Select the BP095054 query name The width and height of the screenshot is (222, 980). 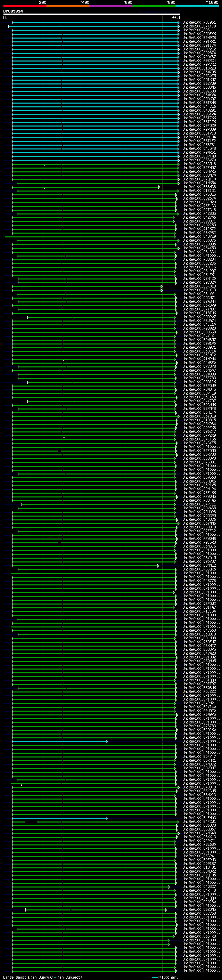pyautogui.click(x=13, y=11)
